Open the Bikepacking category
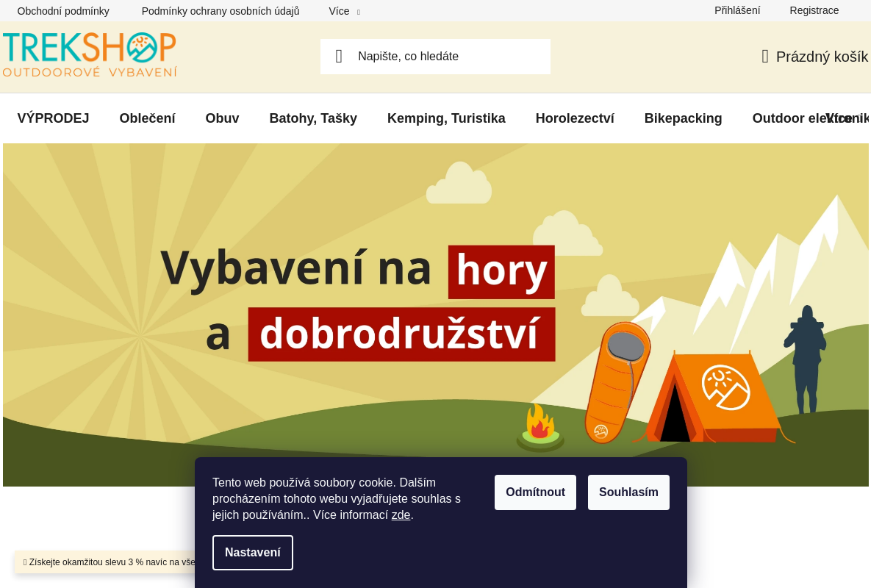 (683, 118)
